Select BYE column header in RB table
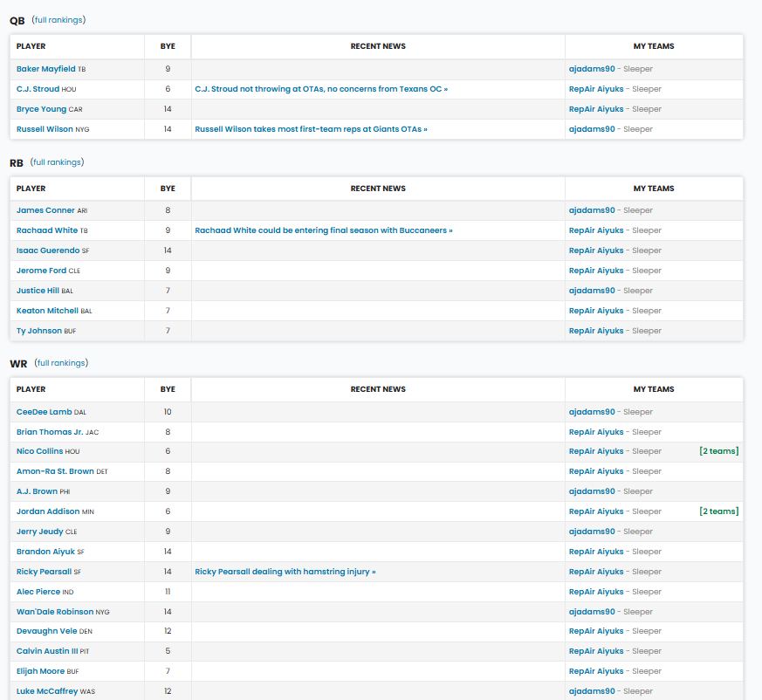762x700 pixels. coord(168,189)
